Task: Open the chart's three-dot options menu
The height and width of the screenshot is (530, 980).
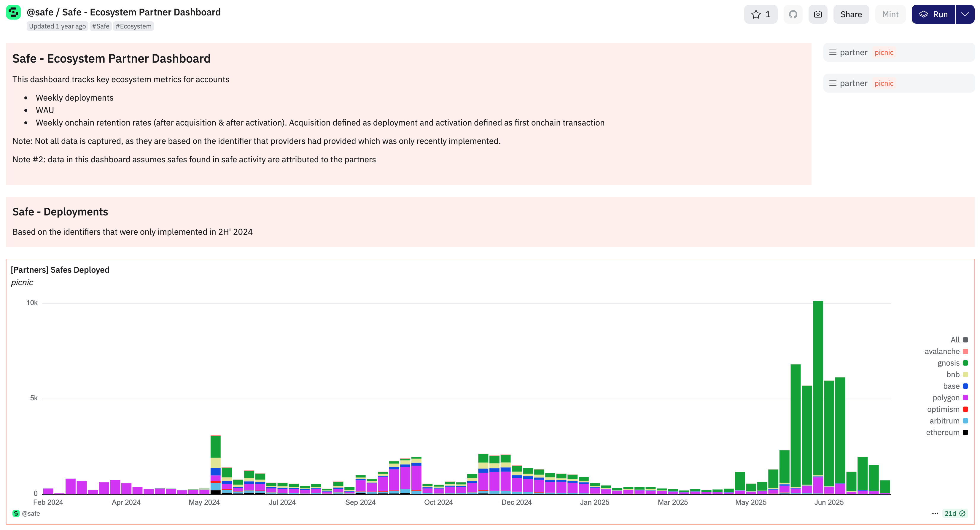Action: [x=935, y=514]
